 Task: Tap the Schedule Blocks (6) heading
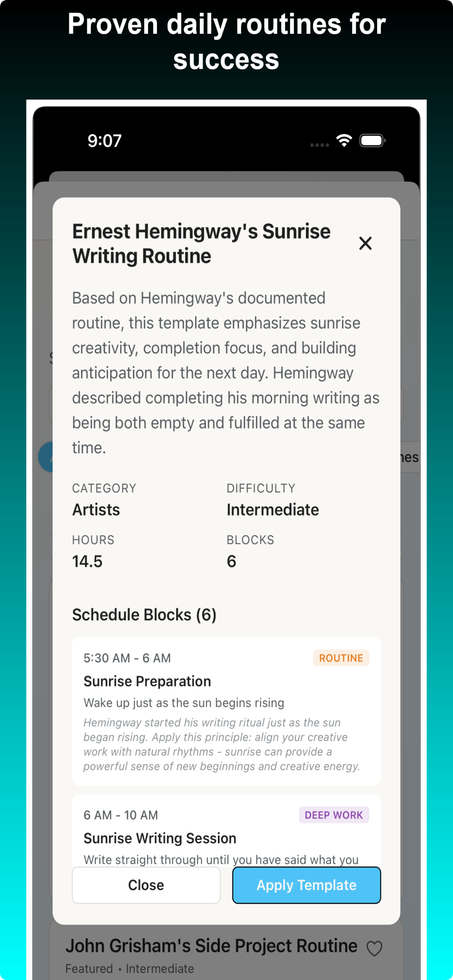(x=144, y=615)
